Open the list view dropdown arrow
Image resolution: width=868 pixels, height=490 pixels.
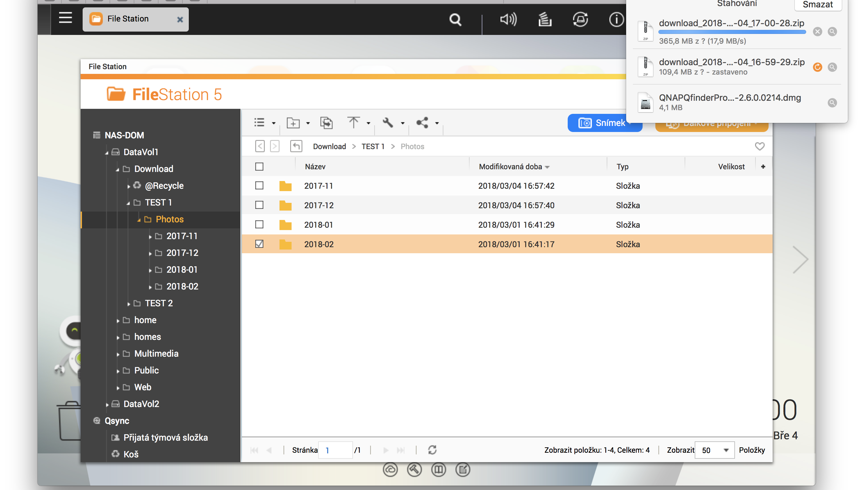273,123
